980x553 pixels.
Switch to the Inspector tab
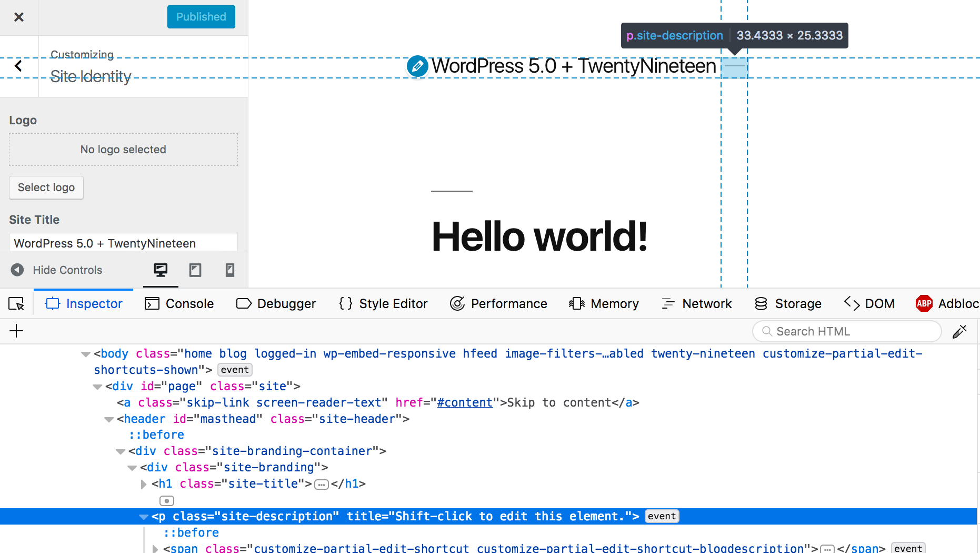[x=84, y=304]
